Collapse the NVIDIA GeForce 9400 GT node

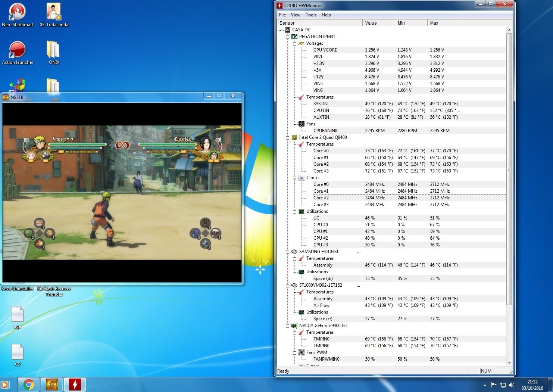point(287,326)
